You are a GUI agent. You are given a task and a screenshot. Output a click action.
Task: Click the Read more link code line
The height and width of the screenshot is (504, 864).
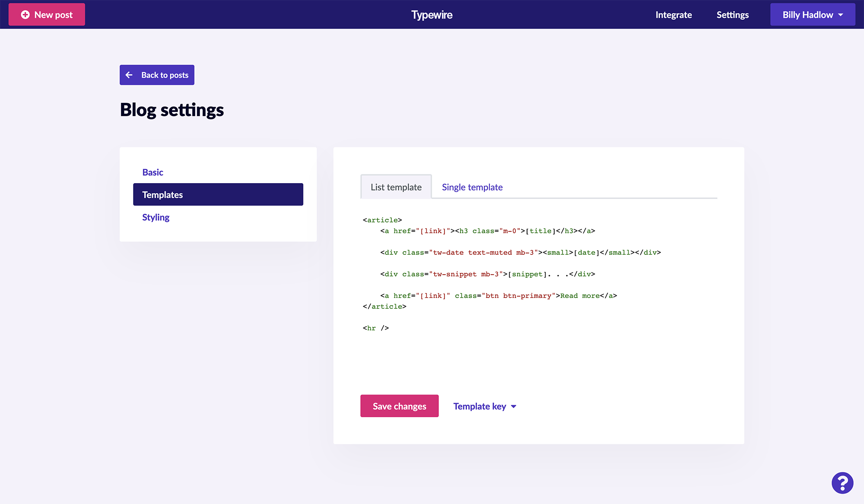[x=499, y=296]
